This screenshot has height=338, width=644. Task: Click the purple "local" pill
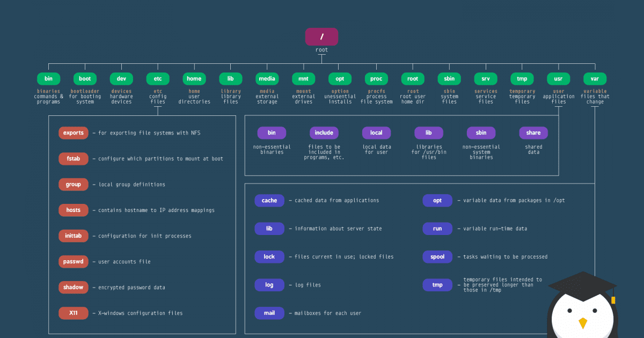(376, 133)
